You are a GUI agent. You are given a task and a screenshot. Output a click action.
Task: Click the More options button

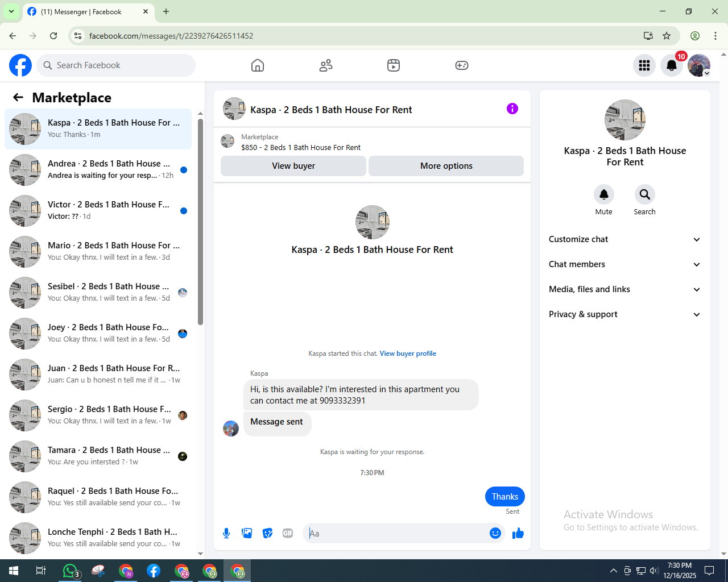(446, 166)
